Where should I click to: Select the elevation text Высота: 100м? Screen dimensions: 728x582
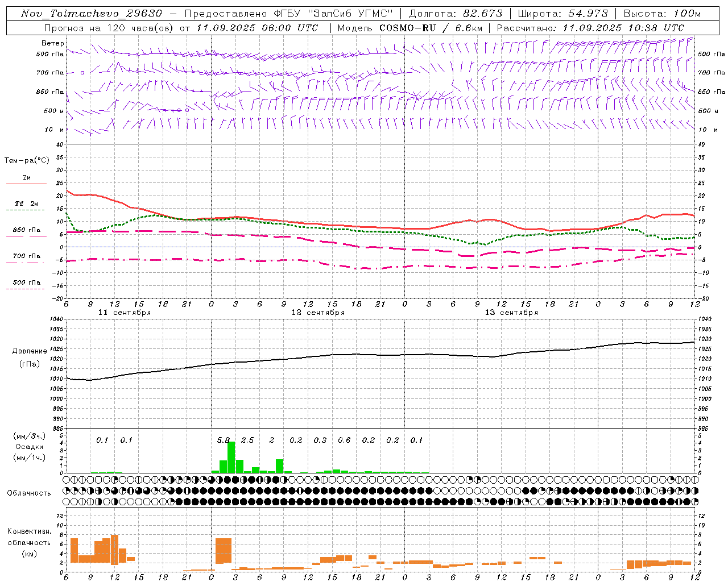point(662,14)
